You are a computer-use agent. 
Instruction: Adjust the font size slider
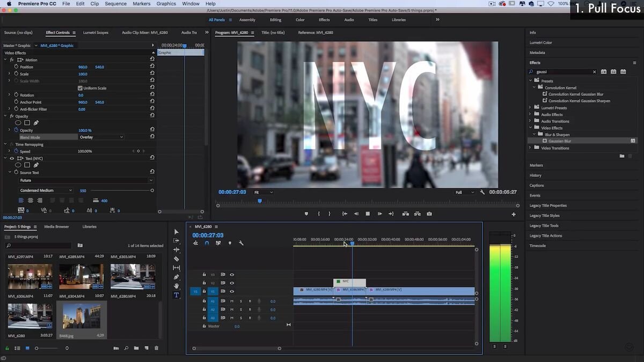122,190
